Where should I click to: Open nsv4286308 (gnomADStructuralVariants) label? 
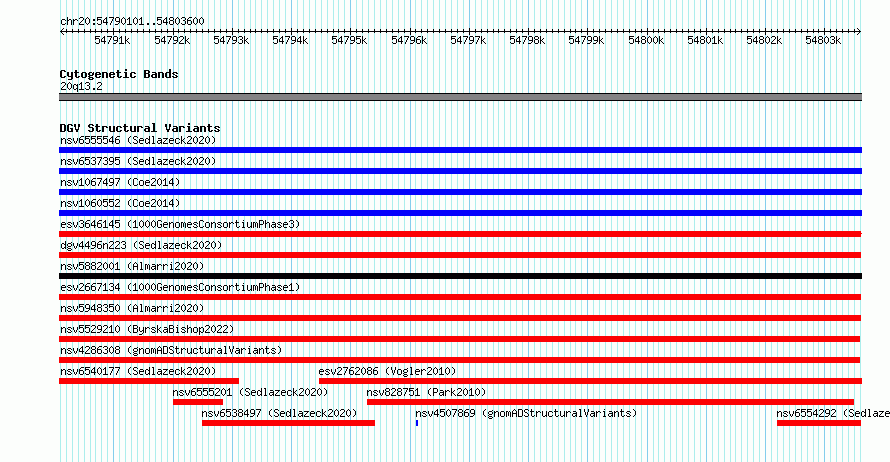tap(171, 350)
